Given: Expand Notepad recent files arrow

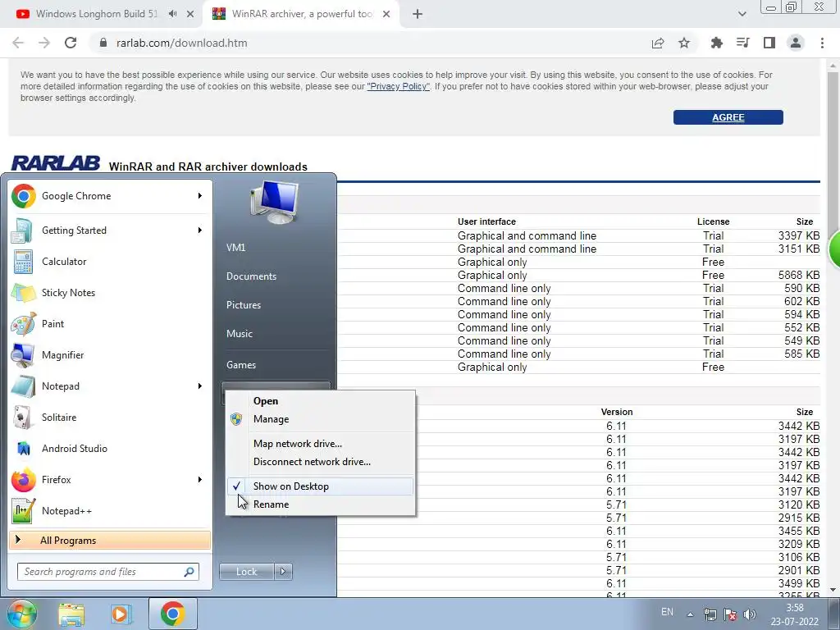Looking at the screenshot, I should 200,386.
